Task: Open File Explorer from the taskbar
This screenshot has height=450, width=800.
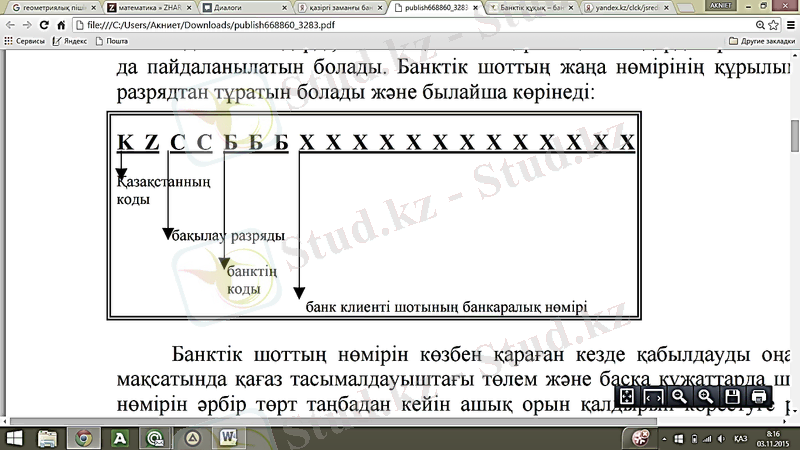Action: 47,438
